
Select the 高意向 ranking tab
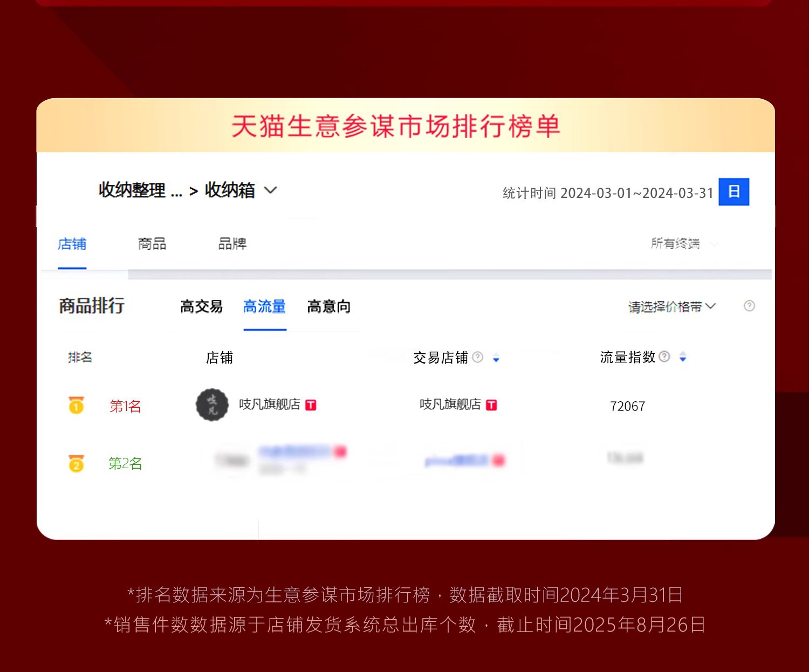click(x=329, y=307)
